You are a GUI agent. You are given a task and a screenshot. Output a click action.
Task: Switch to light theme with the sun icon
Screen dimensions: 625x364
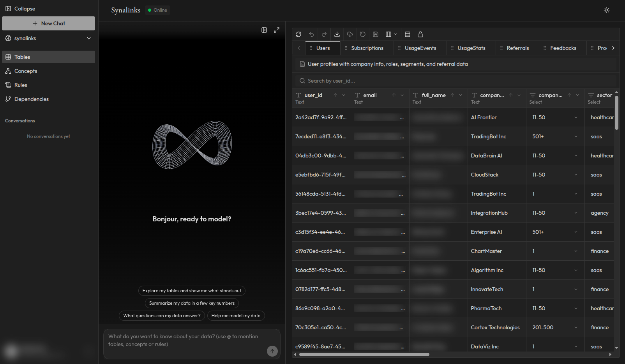(606, 10)
